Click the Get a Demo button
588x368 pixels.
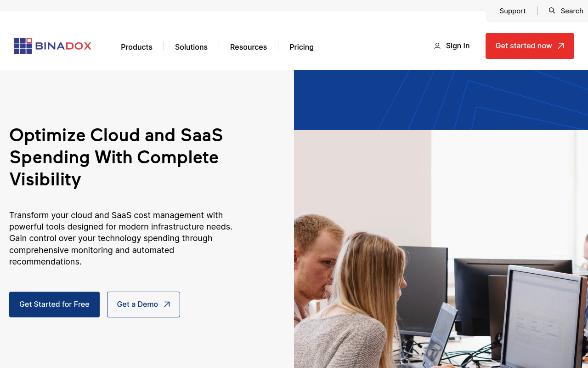click(143, 305)
